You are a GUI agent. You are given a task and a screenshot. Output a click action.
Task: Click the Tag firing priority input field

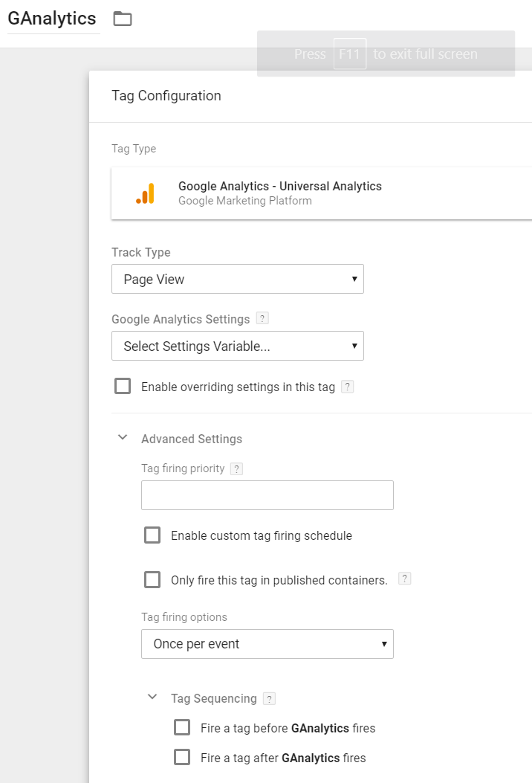coord(267,495)
